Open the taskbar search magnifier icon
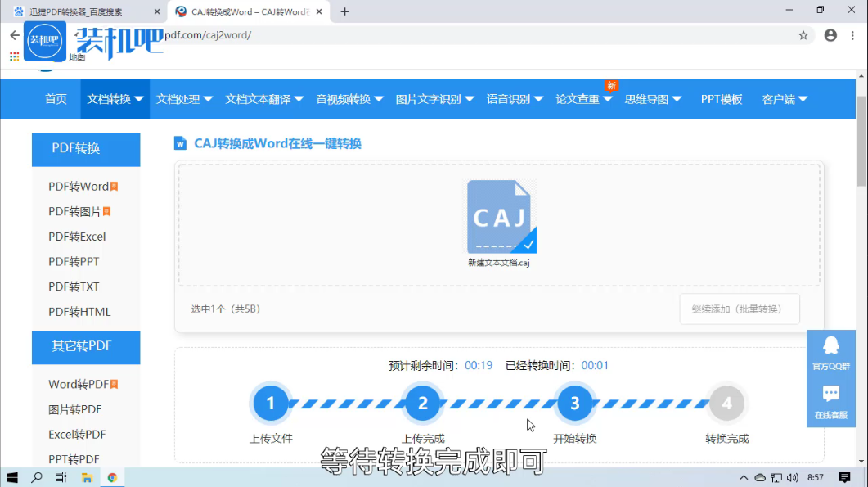 37,477
